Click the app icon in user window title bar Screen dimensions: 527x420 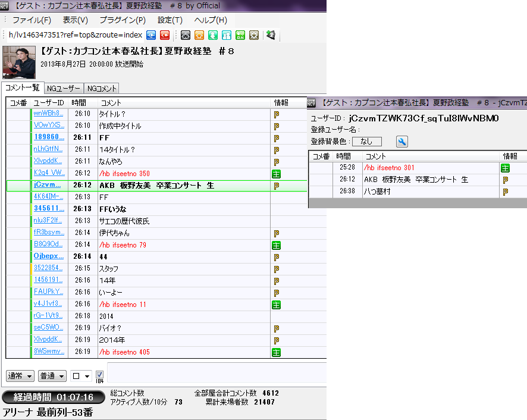click(x=312, y=103)
